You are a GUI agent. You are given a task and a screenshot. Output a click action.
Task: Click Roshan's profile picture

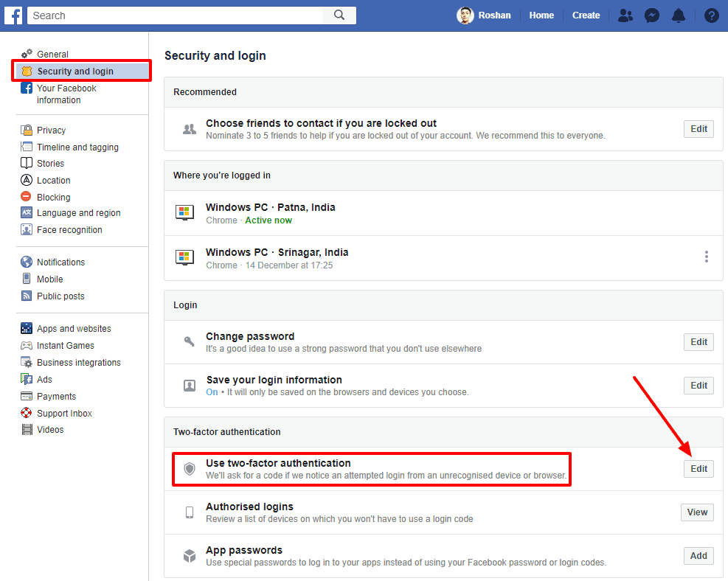click(x=465, y=15)
